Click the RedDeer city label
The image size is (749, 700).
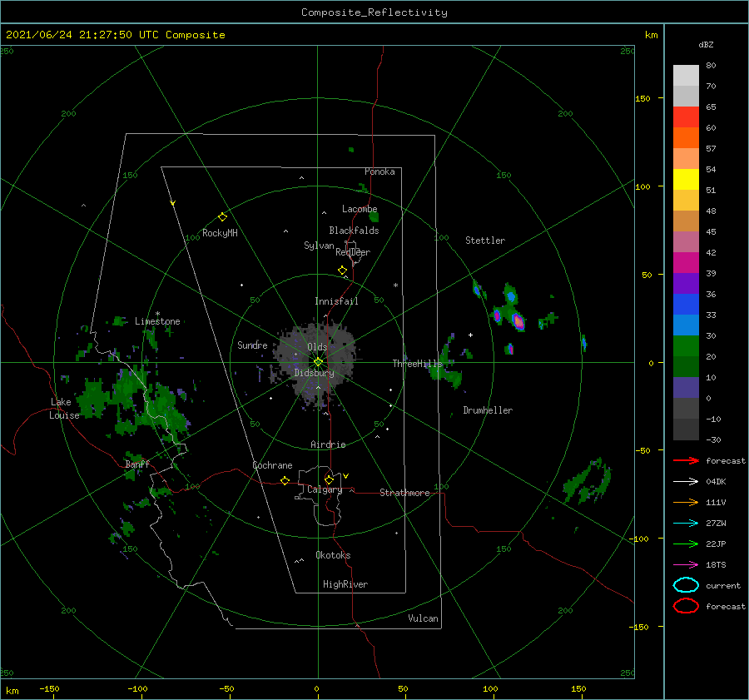353,252
